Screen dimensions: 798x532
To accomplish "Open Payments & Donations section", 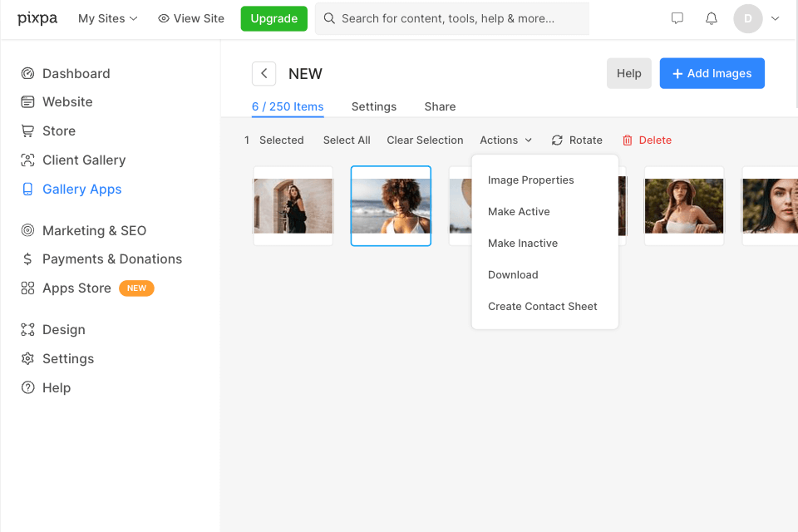I will coord(112,259).
